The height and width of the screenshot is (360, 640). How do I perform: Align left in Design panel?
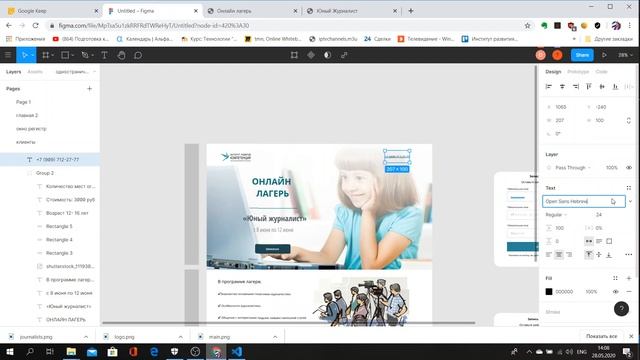pos(549,87)
